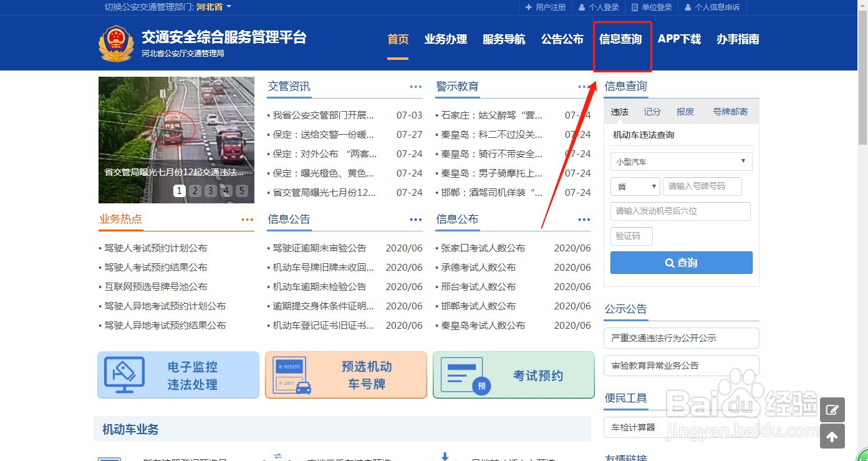The width and height of the screenshot is (868, 461).
Task: Click the back-to-top arrow icon
Action: click(832, 437)
